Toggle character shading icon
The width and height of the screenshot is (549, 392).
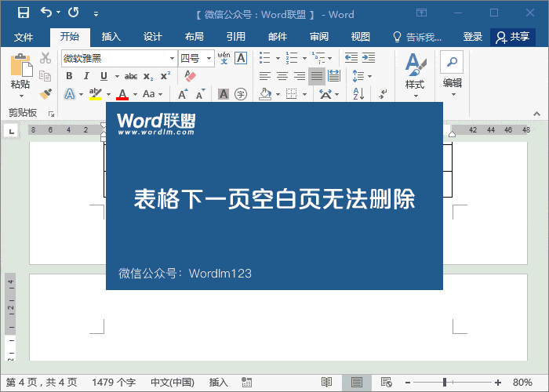[224, 94]
